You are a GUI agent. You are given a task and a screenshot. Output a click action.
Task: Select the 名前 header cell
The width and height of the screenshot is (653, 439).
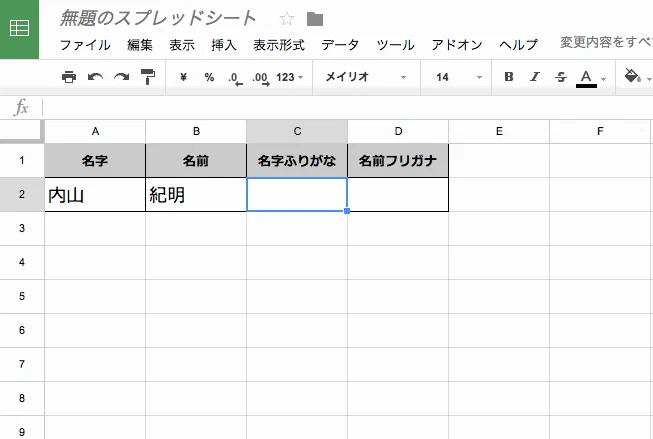pos(196,160)
